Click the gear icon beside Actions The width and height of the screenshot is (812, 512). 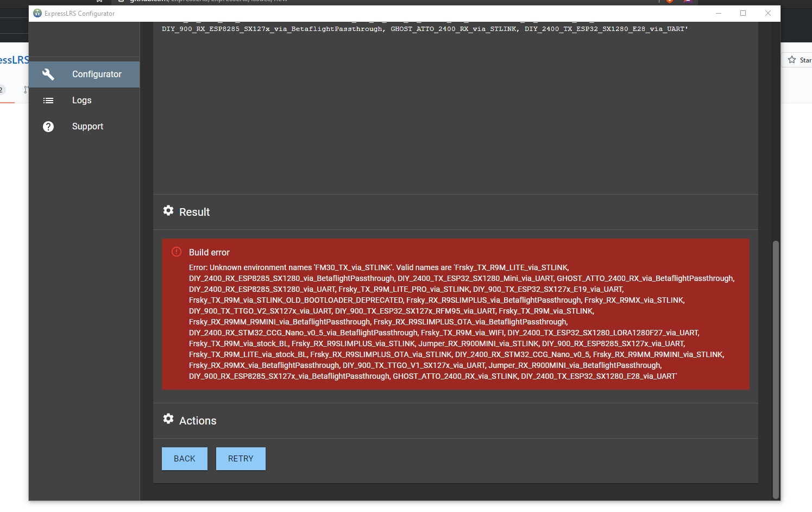click(x=168, y=419)
